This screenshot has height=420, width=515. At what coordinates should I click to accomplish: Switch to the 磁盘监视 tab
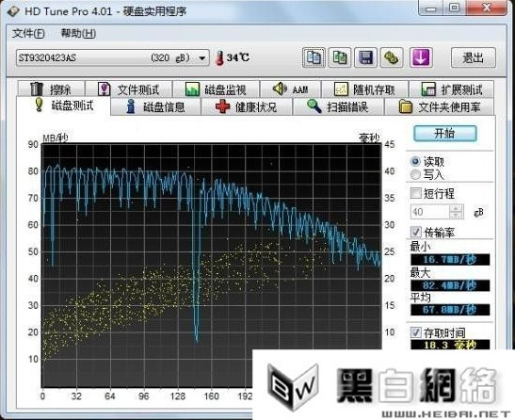pos(217,89)
